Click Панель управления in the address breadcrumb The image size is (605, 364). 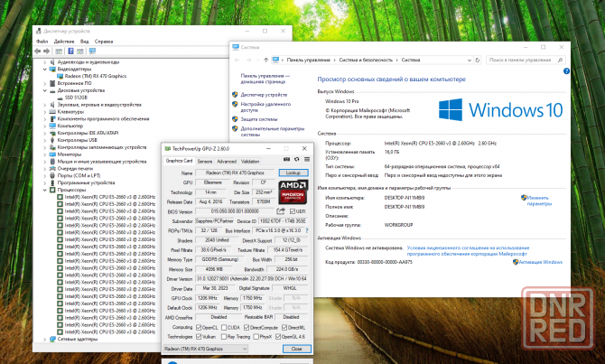click(308, 61)
